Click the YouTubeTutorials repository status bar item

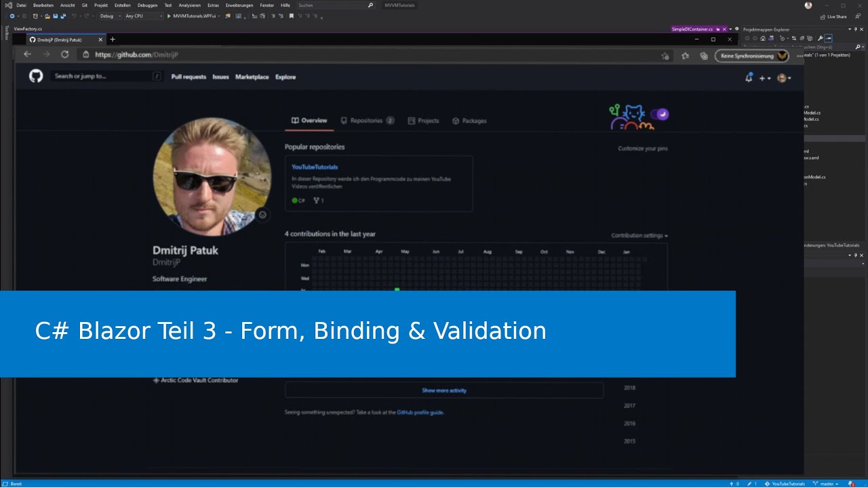click(x=785, y=484)
